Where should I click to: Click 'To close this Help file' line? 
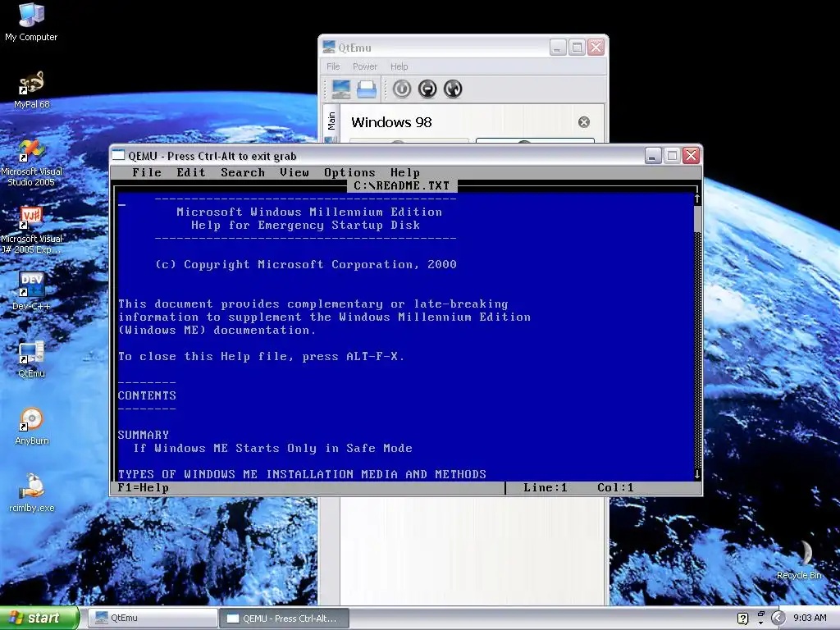[261, 356]
